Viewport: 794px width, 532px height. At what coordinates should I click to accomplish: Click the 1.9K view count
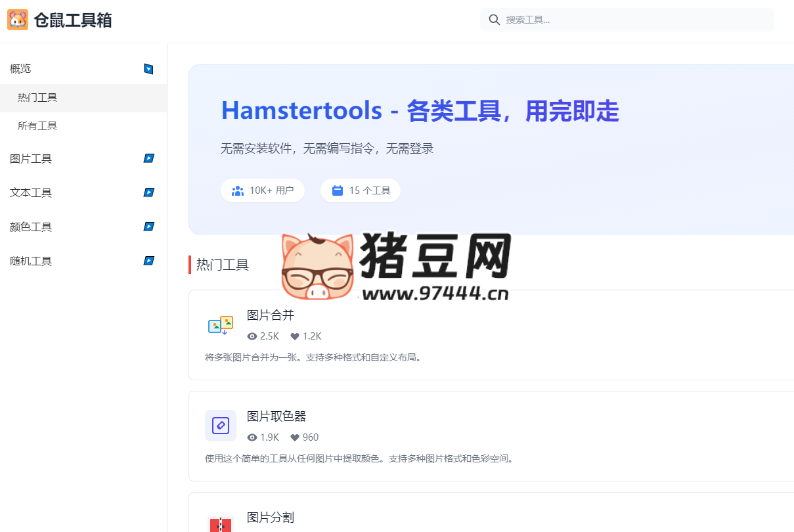269,437
